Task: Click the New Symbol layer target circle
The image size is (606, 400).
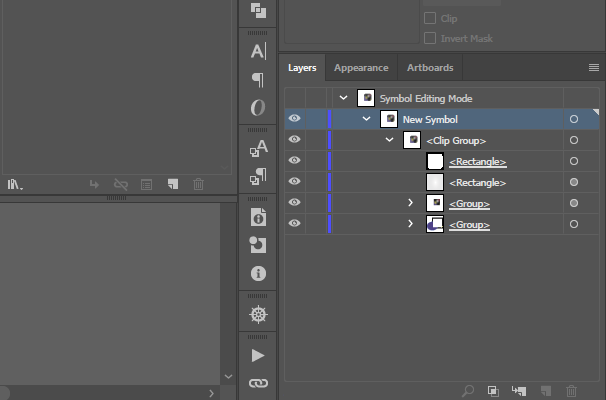Action: [x=574, y=119]
